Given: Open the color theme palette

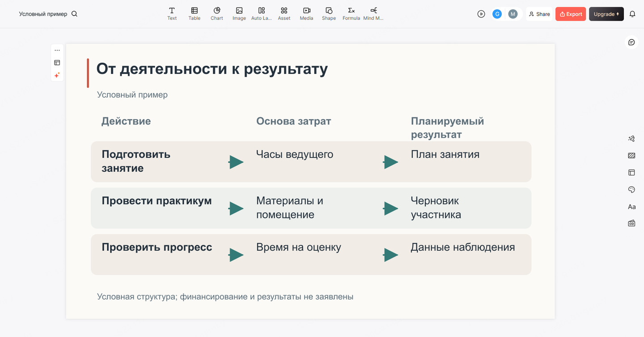Looking at the screenshot, I should click(631, 190).
